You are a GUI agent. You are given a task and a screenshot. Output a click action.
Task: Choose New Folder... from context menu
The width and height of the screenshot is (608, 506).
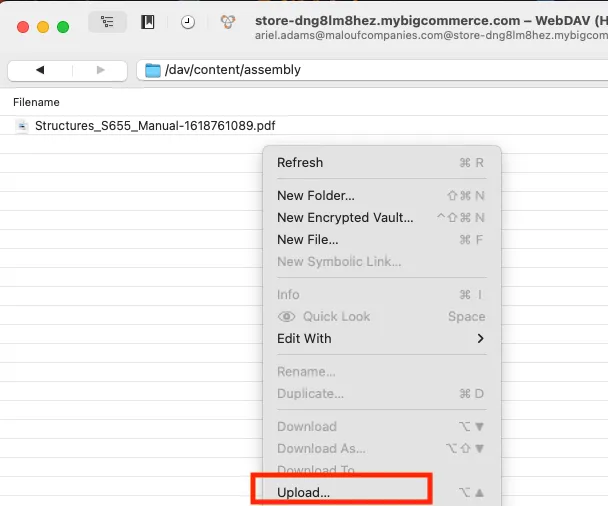[382, 196]
